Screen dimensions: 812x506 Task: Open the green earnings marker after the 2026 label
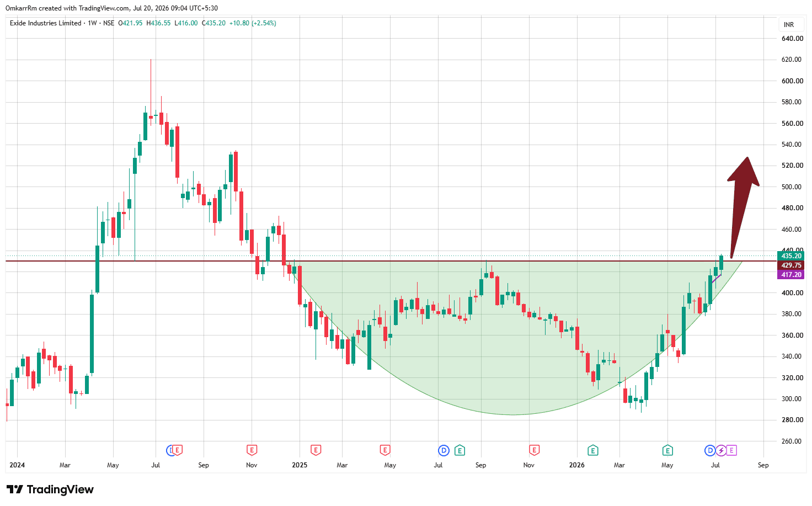(592, 450)
